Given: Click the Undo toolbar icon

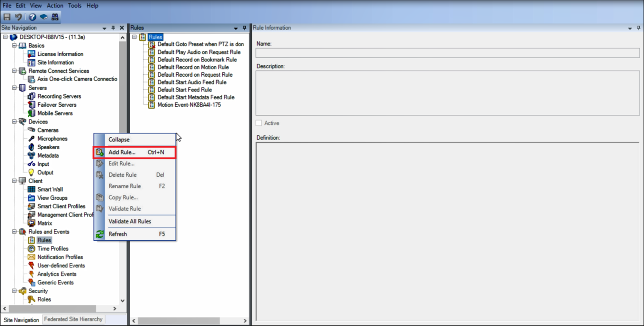Looking at the screenshot, I should pos(19,17).
